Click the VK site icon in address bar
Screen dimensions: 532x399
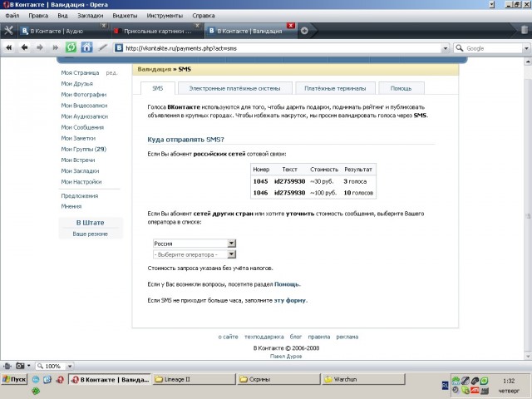119,48
